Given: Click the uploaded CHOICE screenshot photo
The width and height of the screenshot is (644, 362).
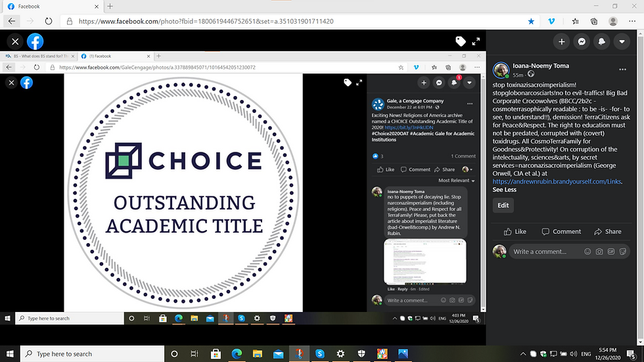Looking at the screenshot, I should 242,188.
